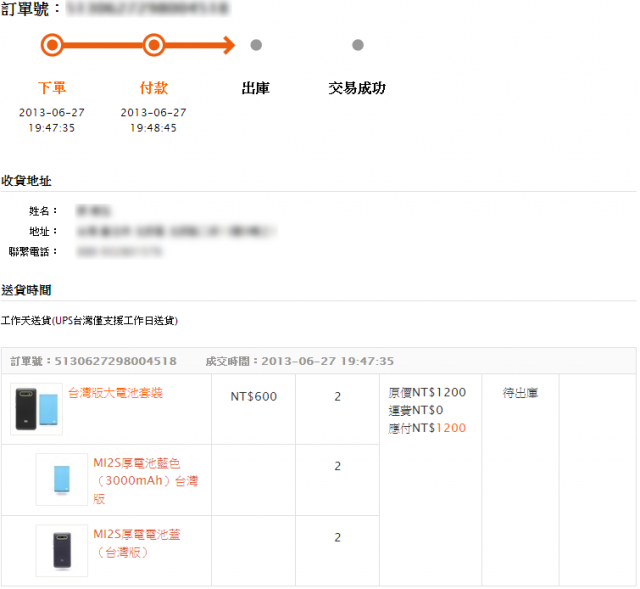
Task: Click the battery bundle product thumbnail
Action: click(36, 409)
